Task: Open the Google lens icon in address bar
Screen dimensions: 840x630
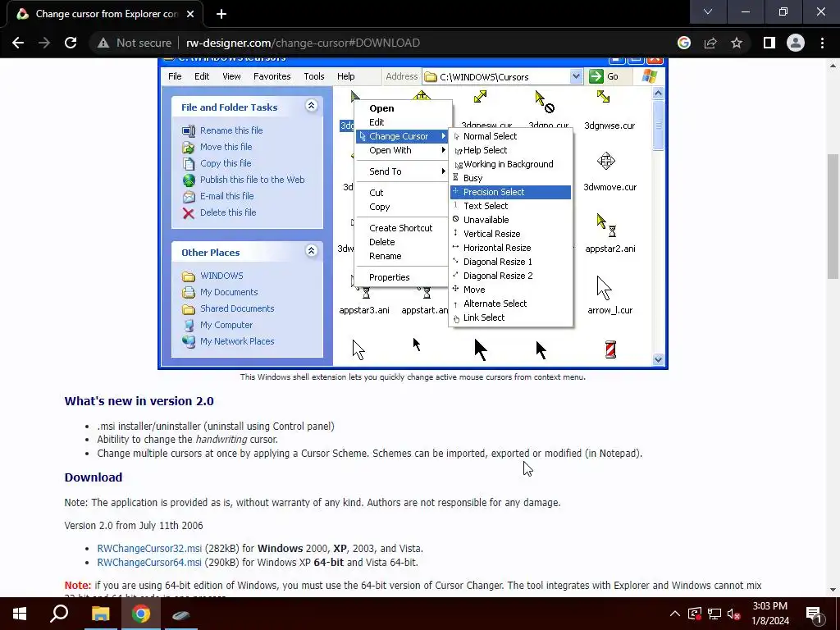Action: point(684,43)
